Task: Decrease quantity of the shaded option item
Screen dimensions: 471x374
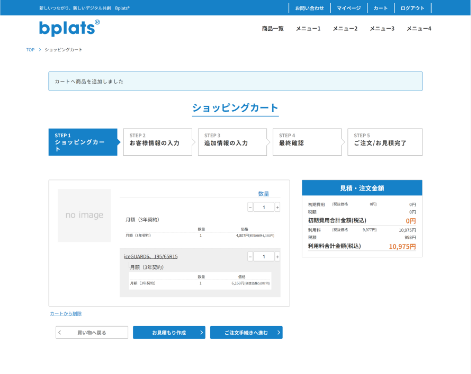Action: (250, 256)
